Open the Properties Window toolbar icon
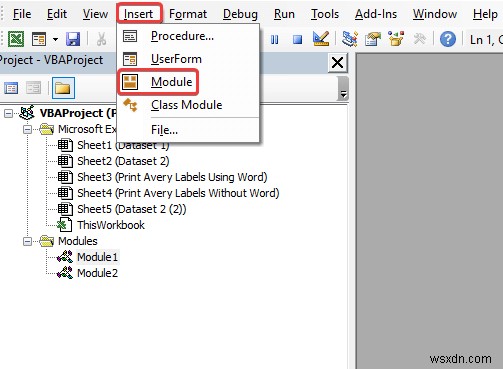 (373, 39)
